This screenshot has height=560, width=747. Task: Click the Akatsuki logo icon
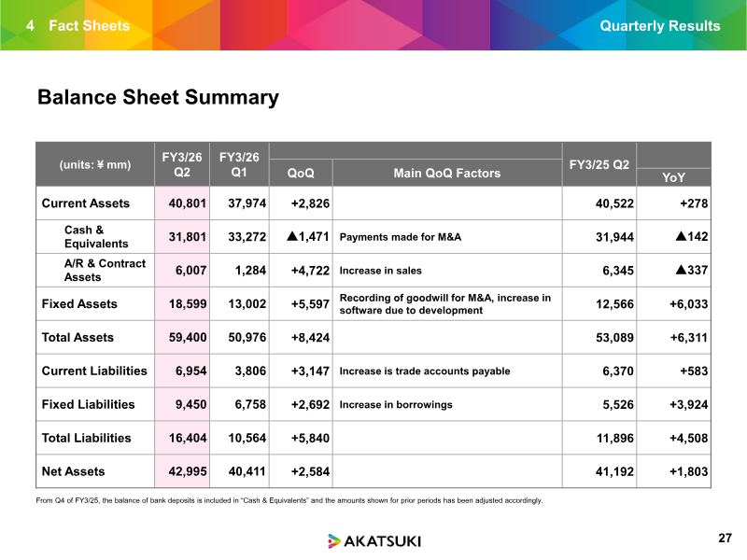coord(335,541)
